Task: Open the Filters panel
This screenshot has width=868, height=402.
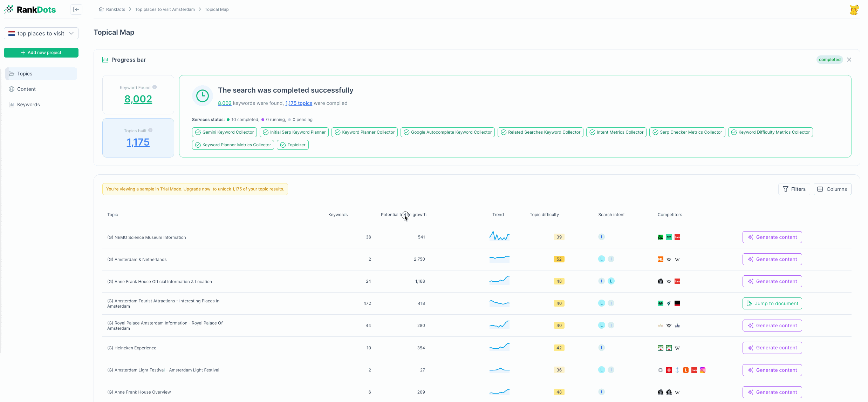Action: click(x=794, y=189)
